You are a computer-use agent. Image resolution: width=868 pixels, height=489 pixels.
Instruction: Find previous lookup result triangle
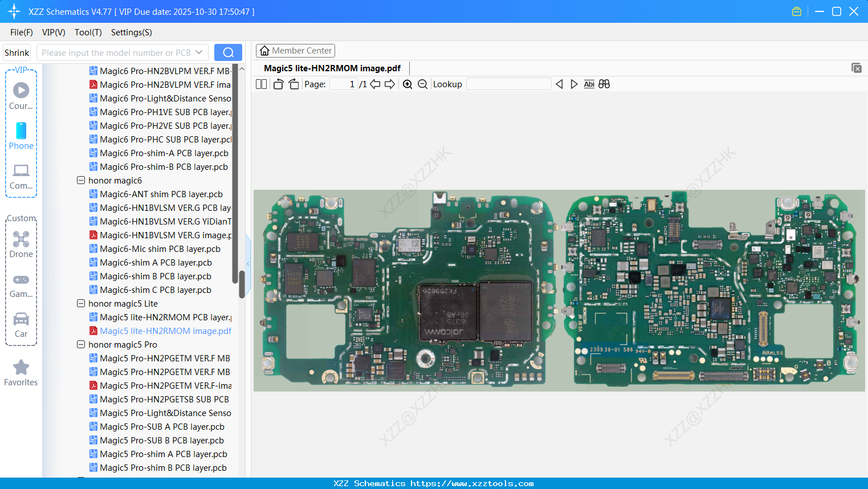pos(559,84)
